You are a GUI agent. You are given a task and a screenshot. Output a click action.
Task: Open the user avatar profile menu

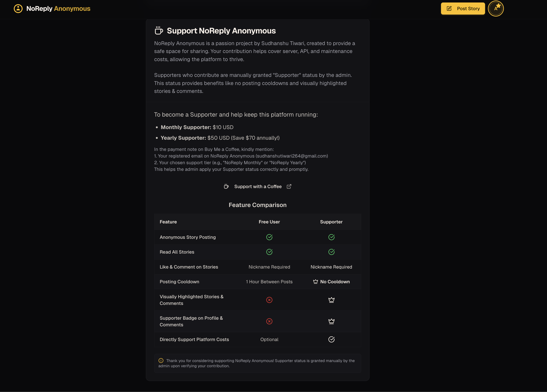tap(496, 9)
